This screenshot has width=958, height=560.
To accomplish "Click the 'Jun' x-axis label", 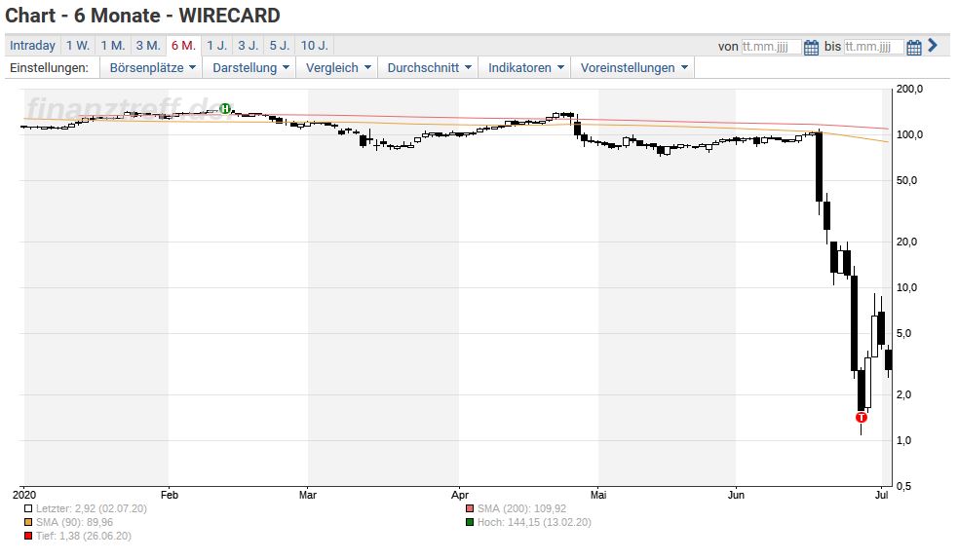I will [736, 495].
